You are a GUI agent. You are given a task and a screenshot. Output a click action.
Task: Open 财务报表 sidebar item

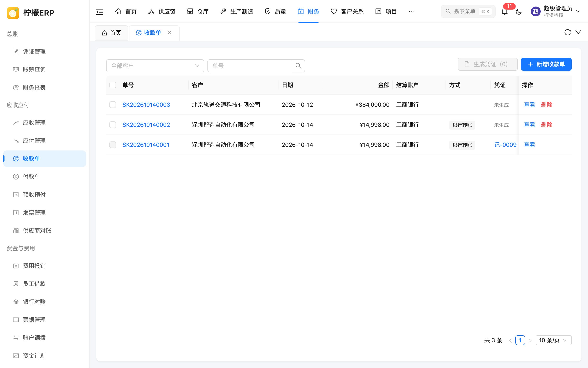(45, 88)
